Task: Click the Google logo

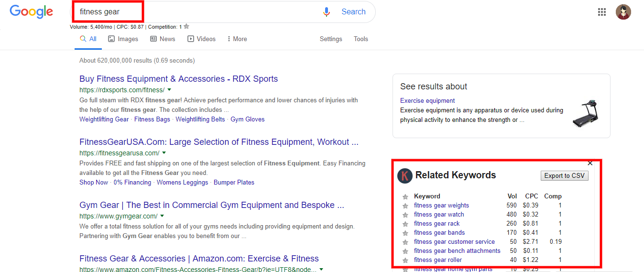Action: tap(32, 11)
